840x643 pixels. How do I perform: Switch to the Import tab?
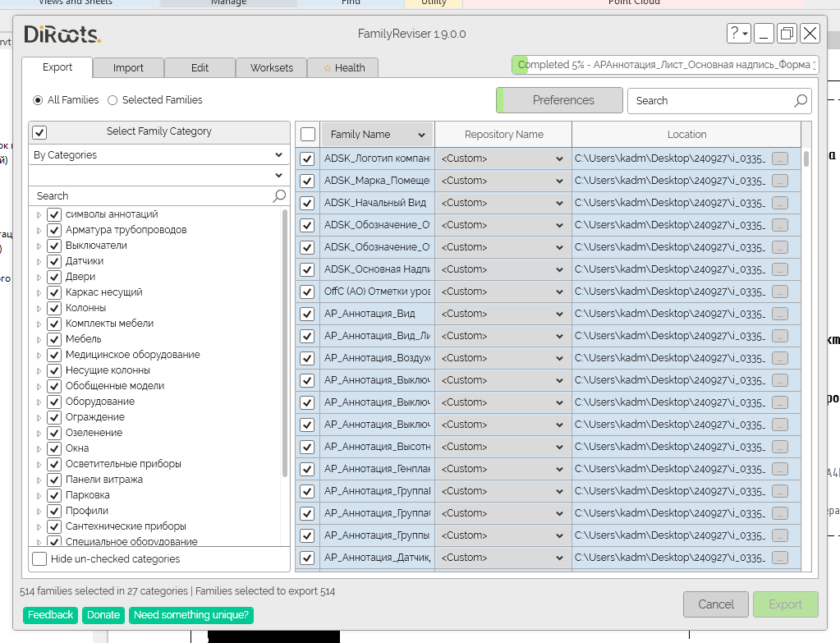128,68
